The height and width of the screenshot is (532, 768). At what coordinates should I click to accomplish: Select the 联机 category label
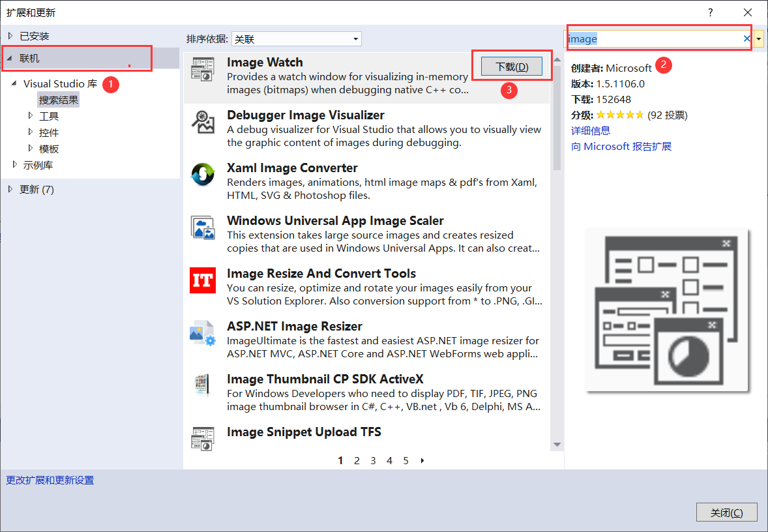point(29,58)
